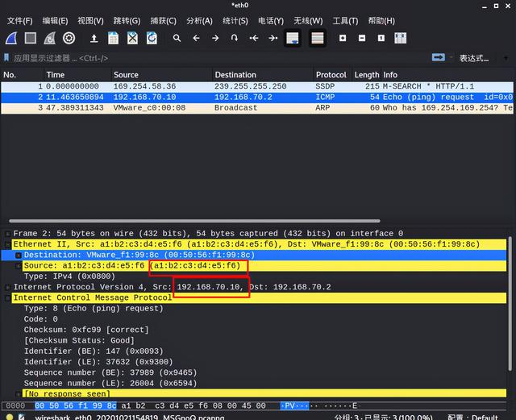Open the 统计(S) menu

point(235,21)
